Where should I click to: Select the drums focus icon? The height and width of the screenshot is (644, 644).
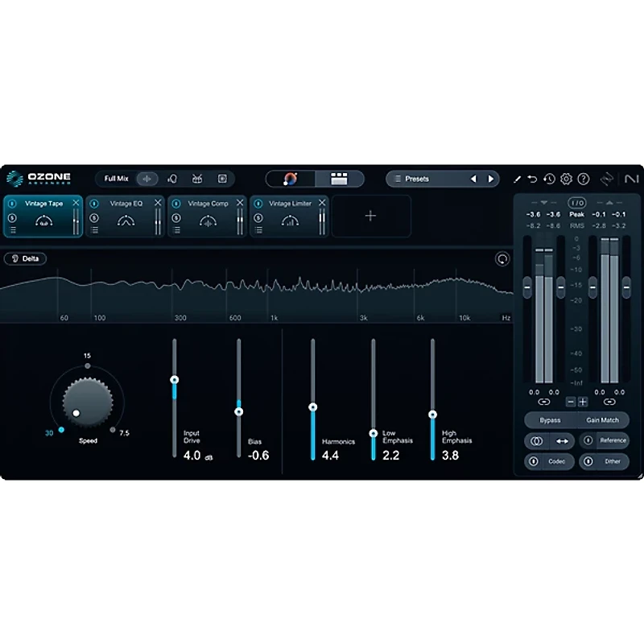click(197, 179)
